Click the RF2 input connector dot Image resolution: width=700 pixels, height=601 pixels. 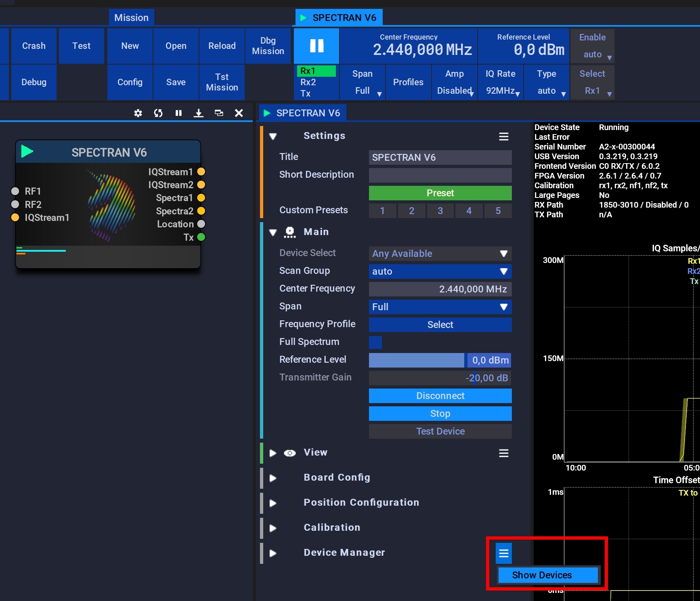[x=15, y=204]
